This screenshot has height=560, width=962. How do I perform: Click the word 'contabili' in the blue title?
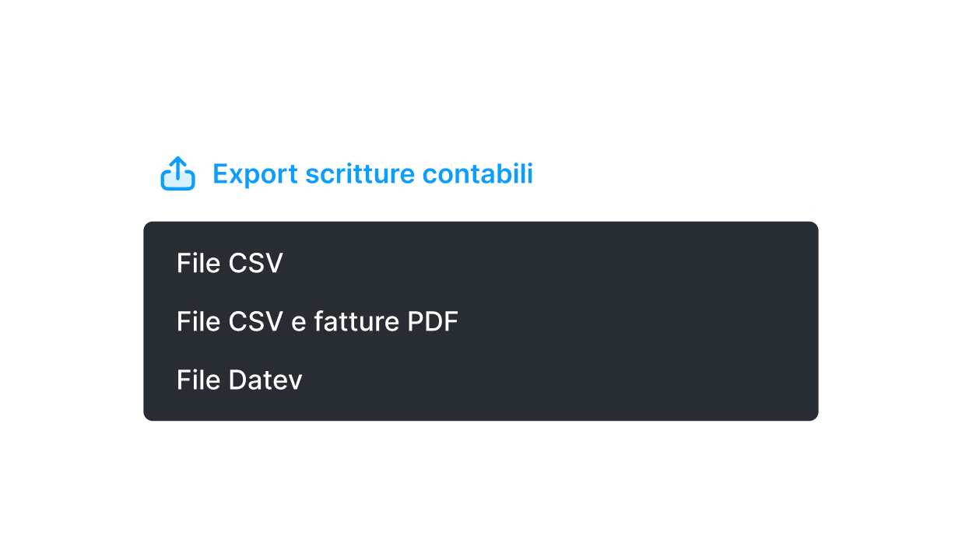pyautogui.click(x=478, y=173)
